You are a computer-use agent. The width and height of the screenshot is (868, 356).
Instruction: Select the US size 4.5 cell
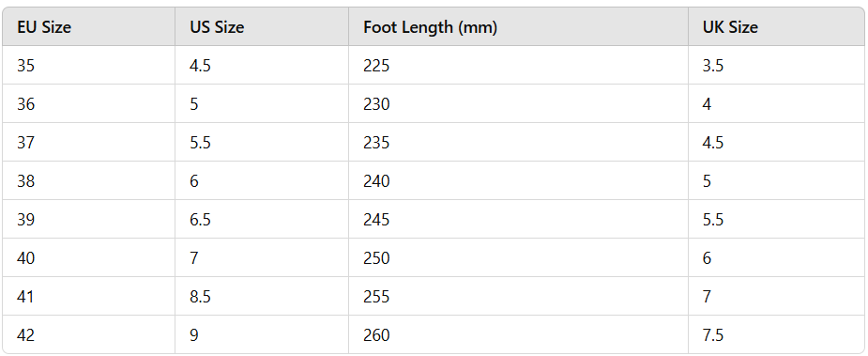(262, 66)
